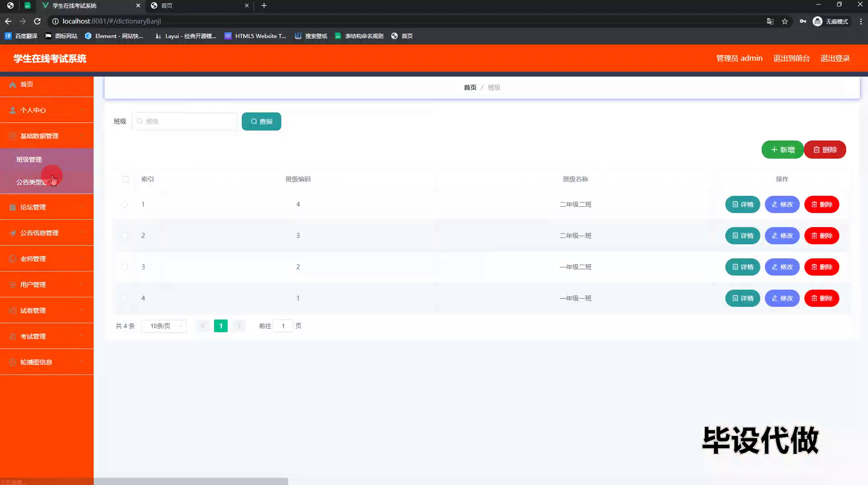Expand the 考试管理 menu chevron
Viewport: 868px width, 485px height.
coord(82,336)
